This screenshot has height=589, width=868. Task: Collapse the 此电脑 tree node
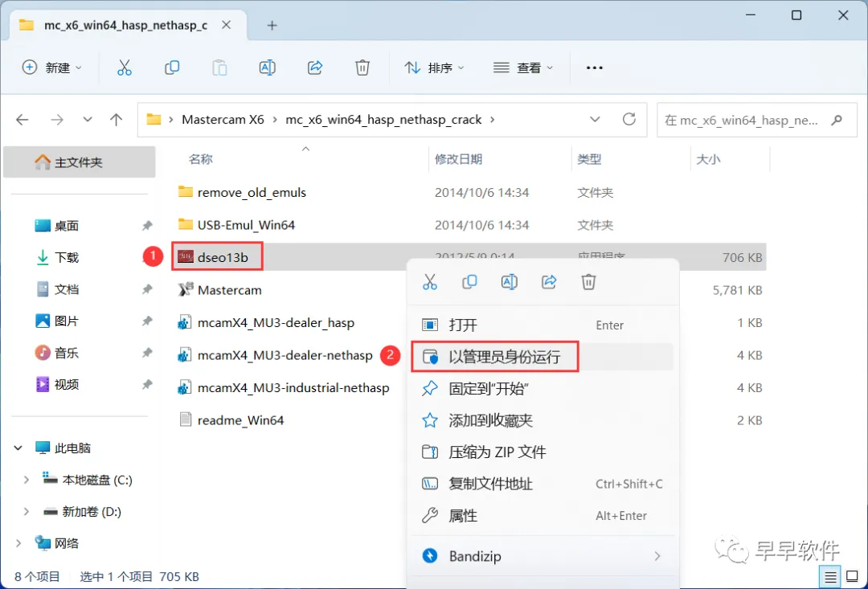click(x=18, y=448)
